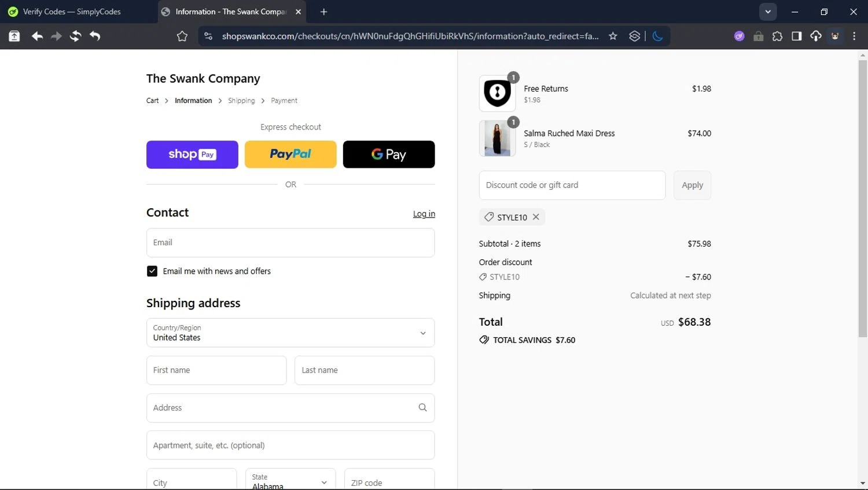The image size is (868, 490).
Task: Open the Country/Region dropdown
Action: coord(290,333)
